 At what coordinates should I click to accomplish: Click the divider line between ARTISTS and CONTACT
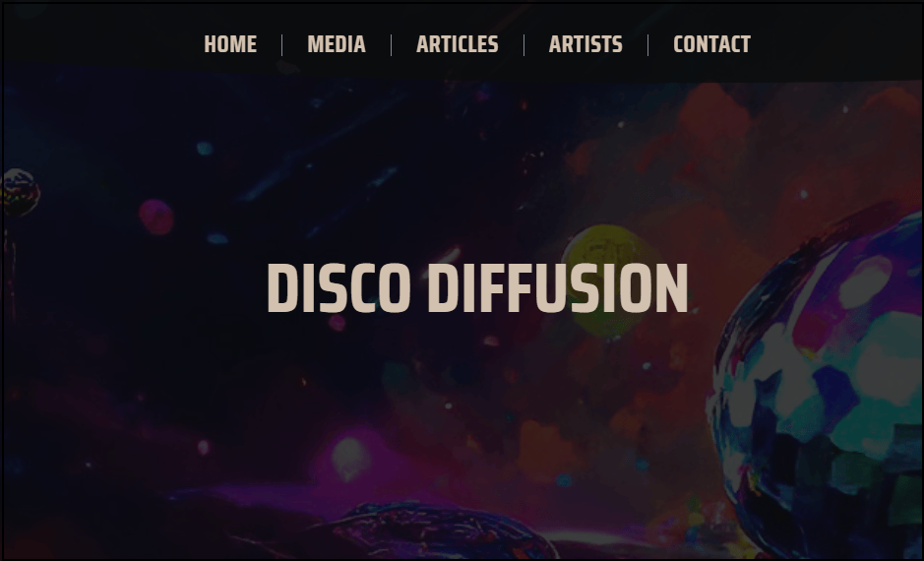pos(648,45)
